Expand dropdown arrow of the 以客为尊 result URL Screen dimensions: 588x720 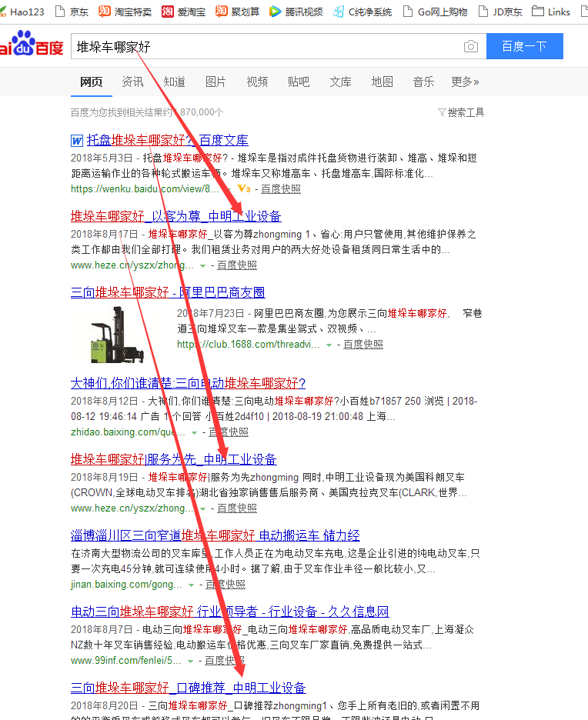pyautogui.click(x=202, y=265)
